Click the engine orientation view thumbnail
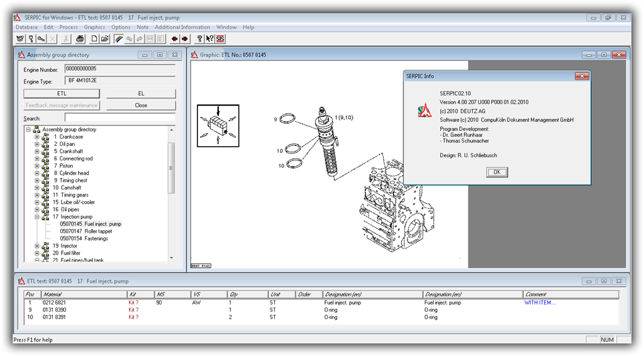 (218, 126)
